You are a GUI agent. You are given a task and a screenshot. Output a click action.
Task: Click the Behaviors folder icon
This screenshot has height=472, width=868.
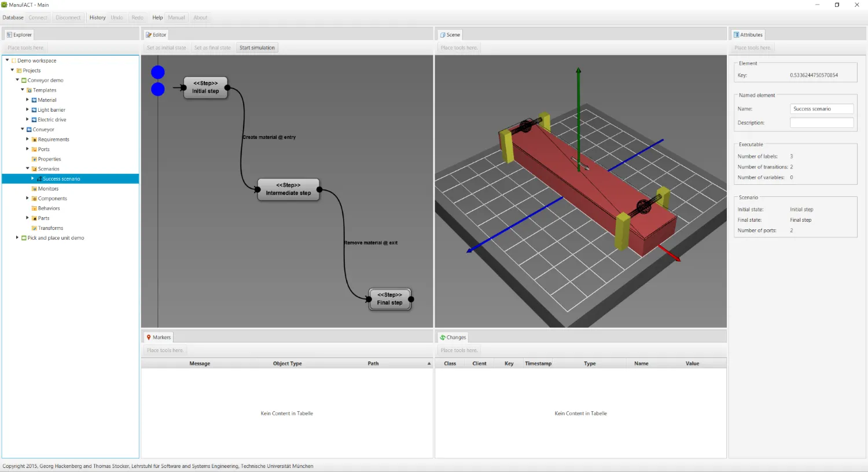pos(34,208)
